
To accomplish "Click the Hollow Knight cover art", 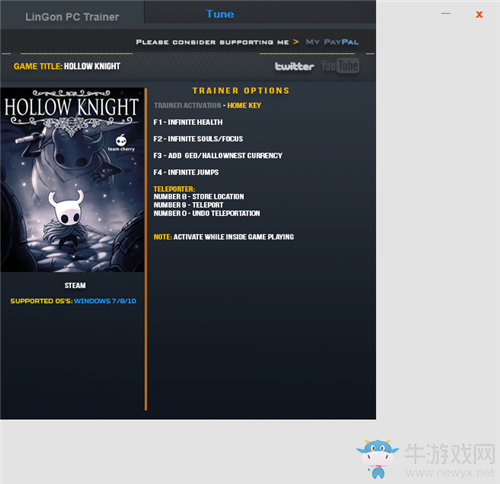I will click(72, 180).
